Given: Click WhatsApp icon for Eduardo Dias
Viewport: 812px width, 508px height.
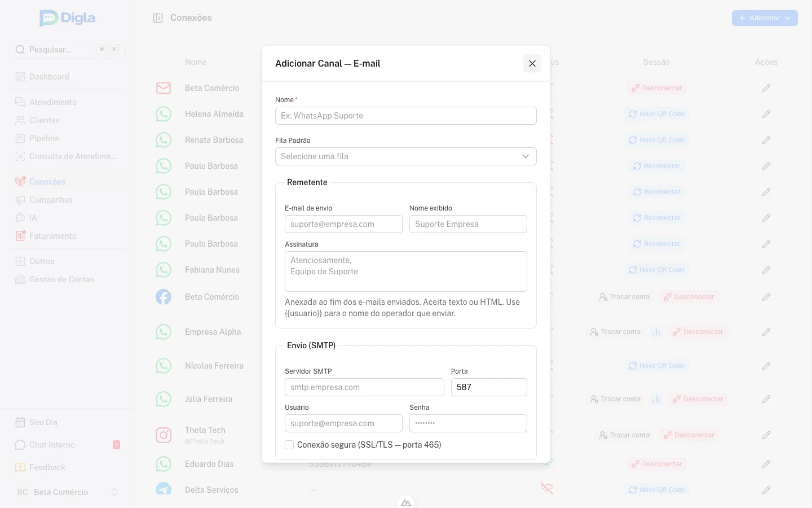Looking at the screenshot, I should tap(164, 464).
